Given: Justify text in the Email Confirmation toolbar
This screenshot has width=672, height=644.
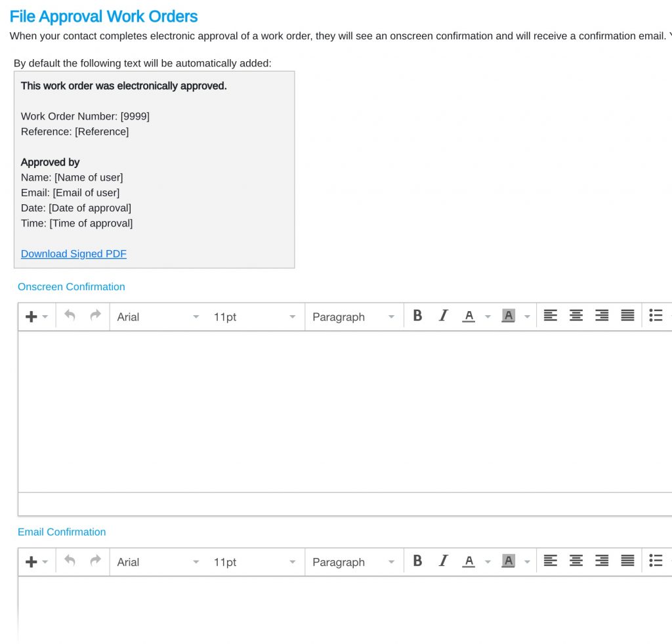Looking at the screenshot, I should pos(628,561).
